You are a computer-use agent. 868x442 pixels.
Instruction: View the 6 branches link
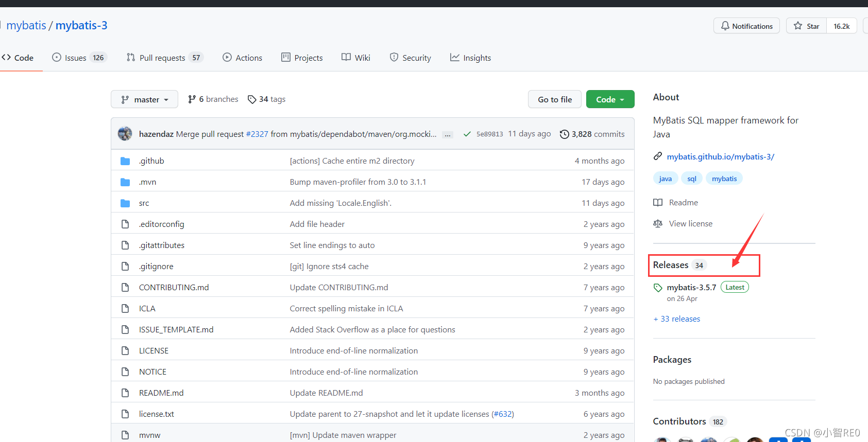tap(213, 99)
